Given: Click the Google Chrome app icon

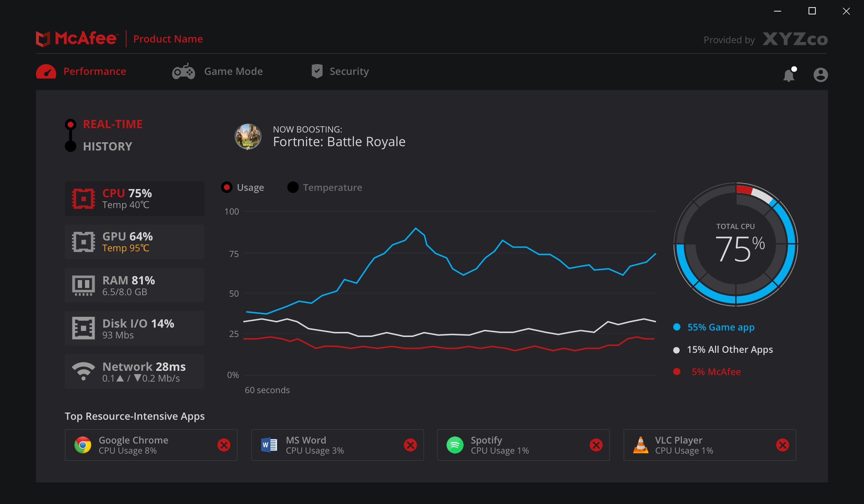Looking at the screenshot, I should pyautogui.click(x=83, y=445).
